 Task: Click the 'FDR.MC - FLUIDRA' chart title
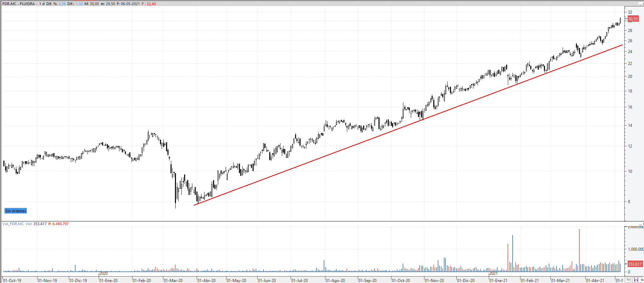tap(19, 4)
